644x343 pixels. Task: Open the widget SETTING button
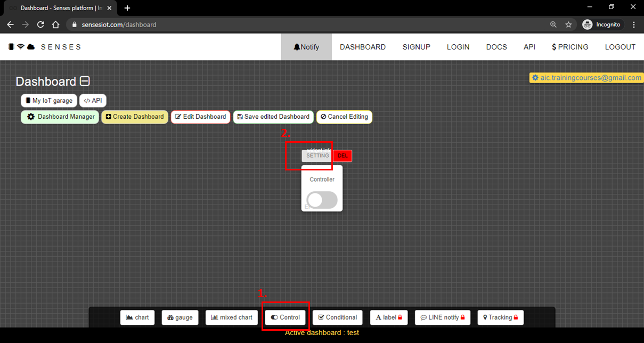[317, 156]
